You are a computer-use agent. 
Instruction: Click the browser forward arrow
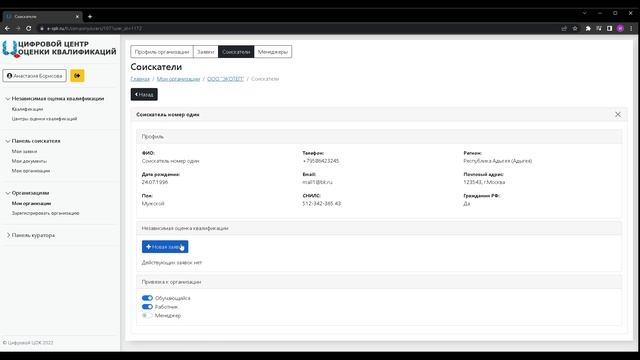tap(18, 28)
